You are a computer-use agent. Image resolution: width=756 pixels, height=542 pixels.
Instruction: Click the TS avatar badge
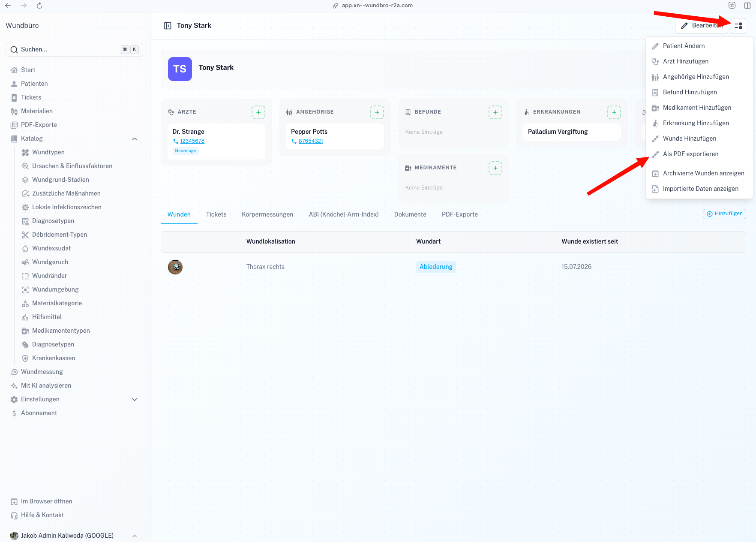(x=180, y=69)
